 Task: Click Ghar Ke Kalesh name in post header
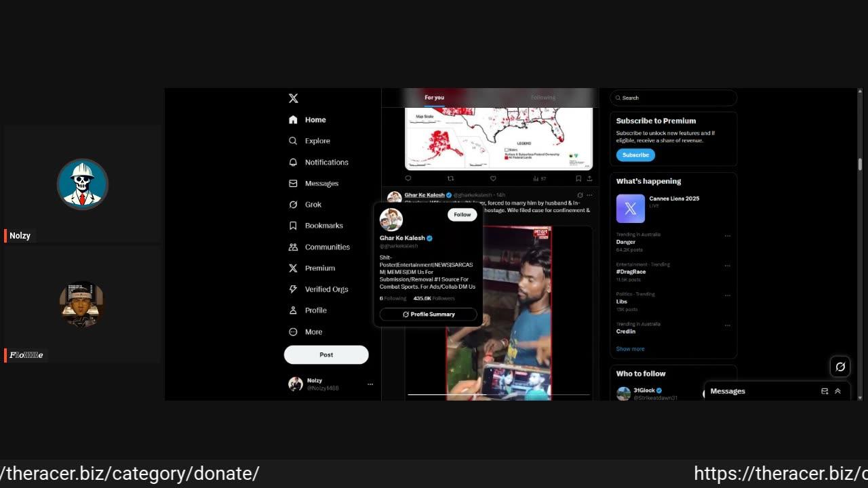tap(425, 195)
